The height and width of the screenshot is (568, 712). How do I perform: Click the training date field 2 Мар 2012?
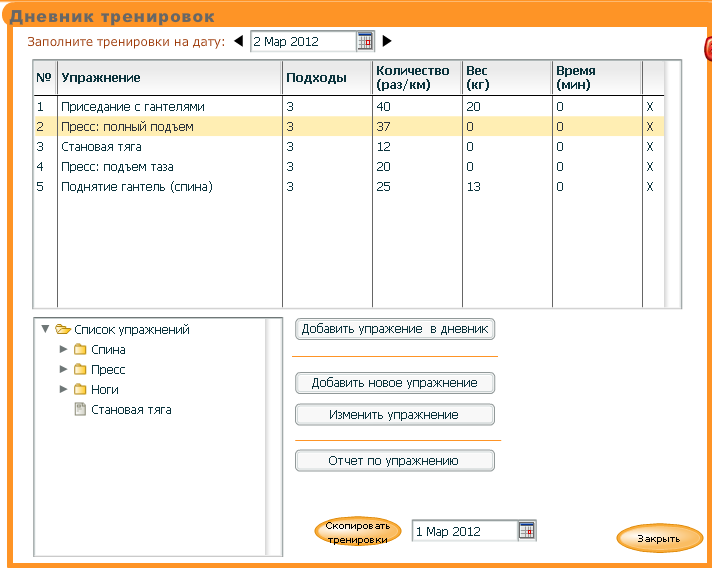tap(302, 41)
